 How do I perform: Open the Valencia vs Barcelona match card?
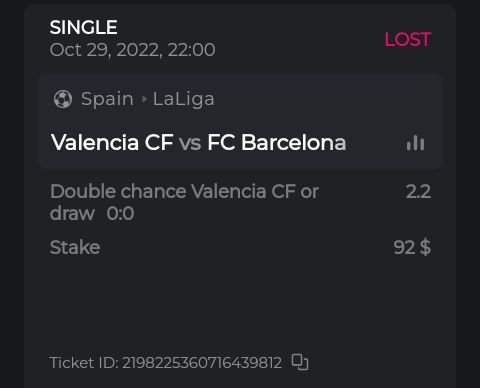240,121
